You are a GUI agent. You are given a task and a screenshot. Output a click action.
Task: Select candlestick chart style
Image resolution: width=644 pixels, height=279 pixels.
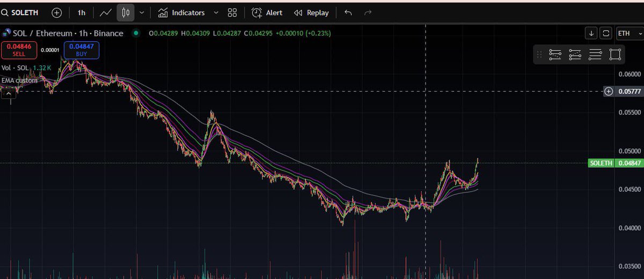coord(126,12)
